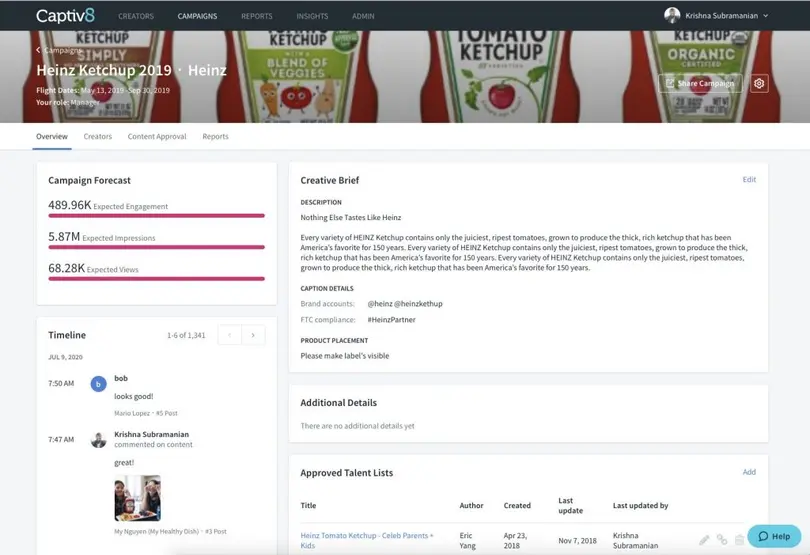Edit the Creative Brief

(x=749, y=180)
